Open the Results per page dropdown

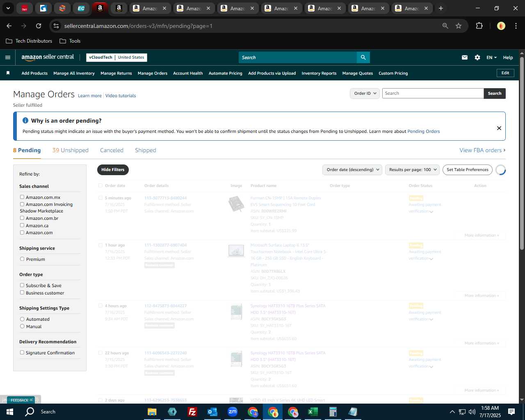click(x=412, y=170)
